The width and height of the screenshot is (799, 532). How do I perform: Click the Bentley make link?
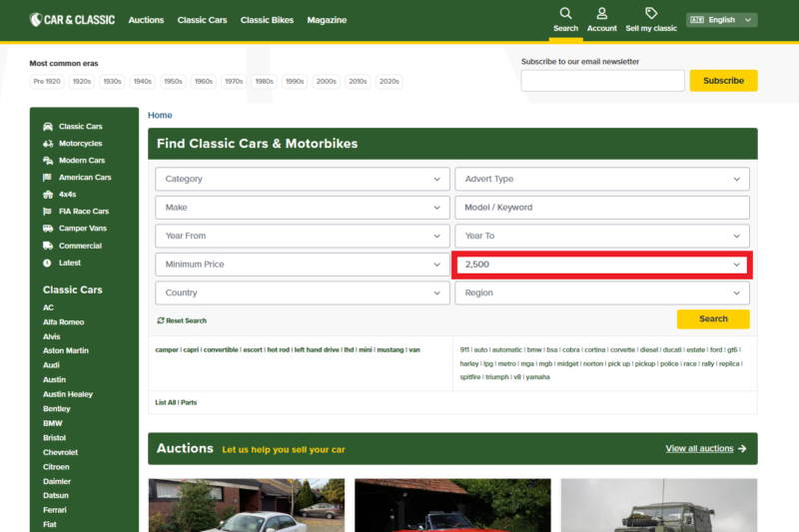(x=57, y=408)
